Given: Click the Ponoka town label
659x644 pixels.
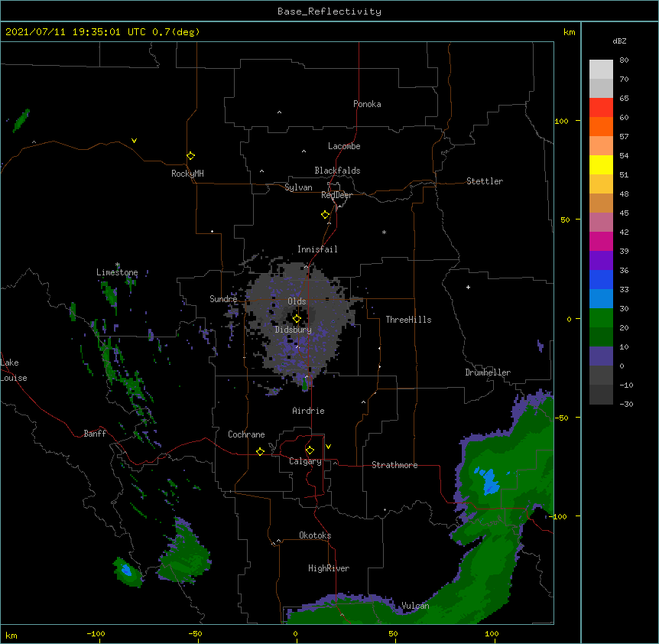Looking at the screenshot, I should pyautogui.click(x=367, y=104).
